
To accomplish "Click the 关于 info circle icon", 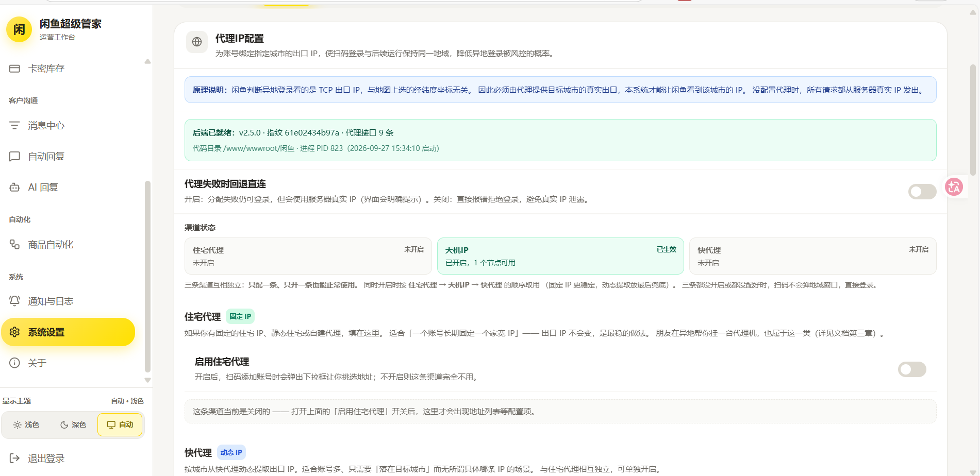I will point(14,363).
